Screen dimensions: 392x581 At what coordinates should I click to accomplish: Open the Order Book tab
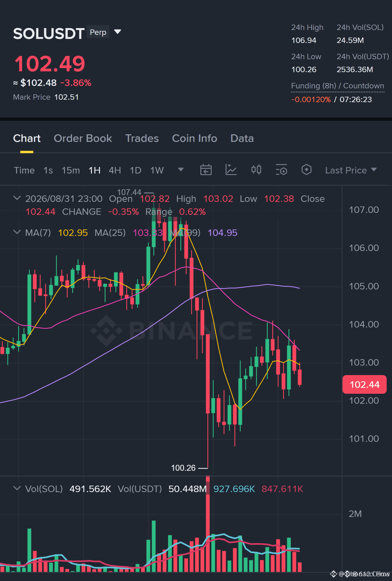pyautogui.click(x=83, y=138)
